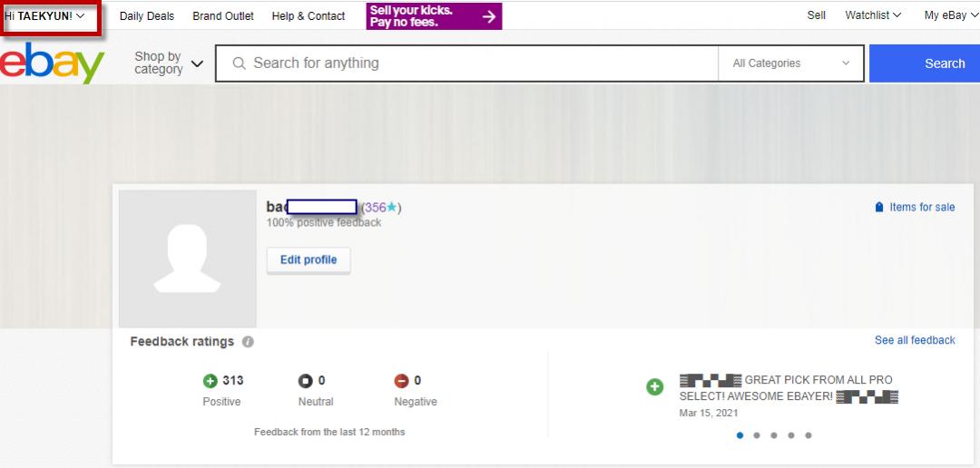Click the Items for sale bag icon
Image resolution: width=980 pixels, height=468 pixels.
878,208
